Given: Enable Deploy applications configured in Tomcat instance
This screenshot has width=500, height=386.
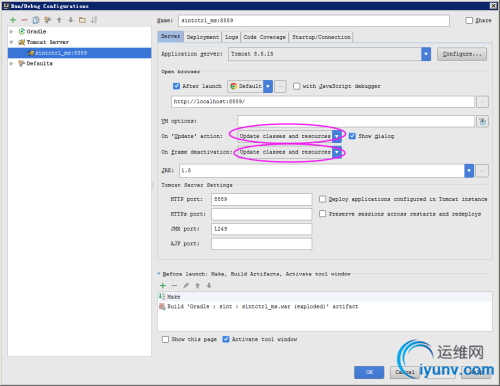Looking at the screenshot, I should (x=322, y=199).
